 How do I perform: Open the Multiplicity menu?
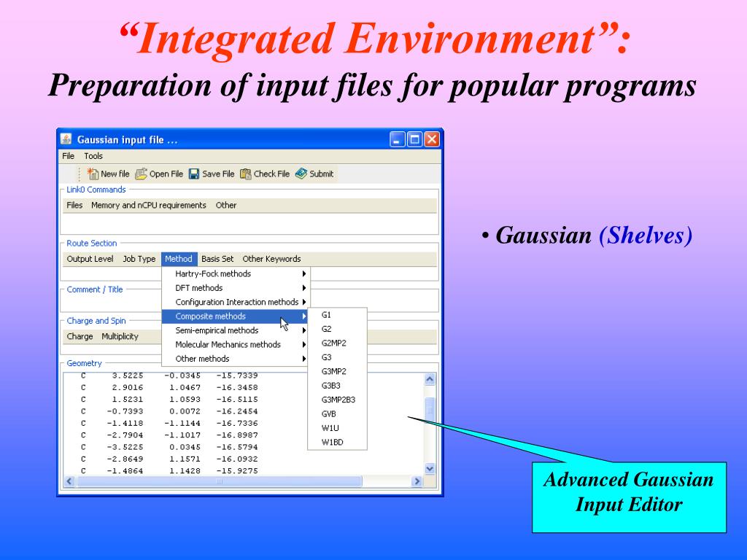pyautogui.click(x=120, y=336)
